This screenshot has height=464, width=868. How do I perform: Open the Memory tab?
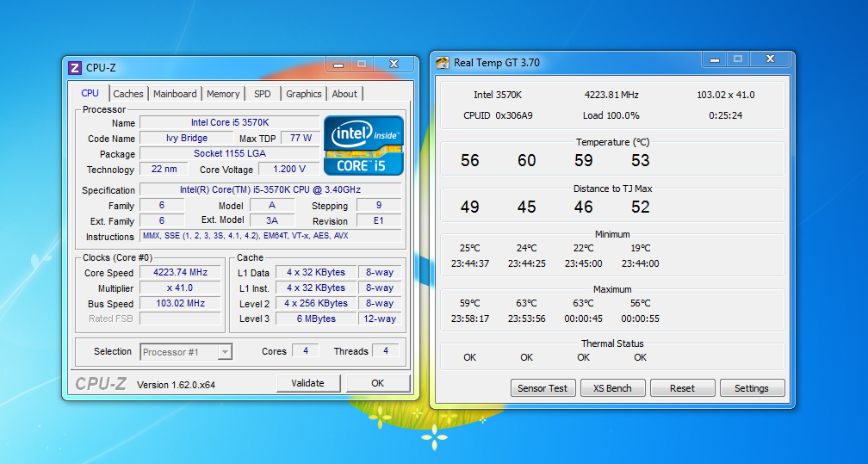223,94
